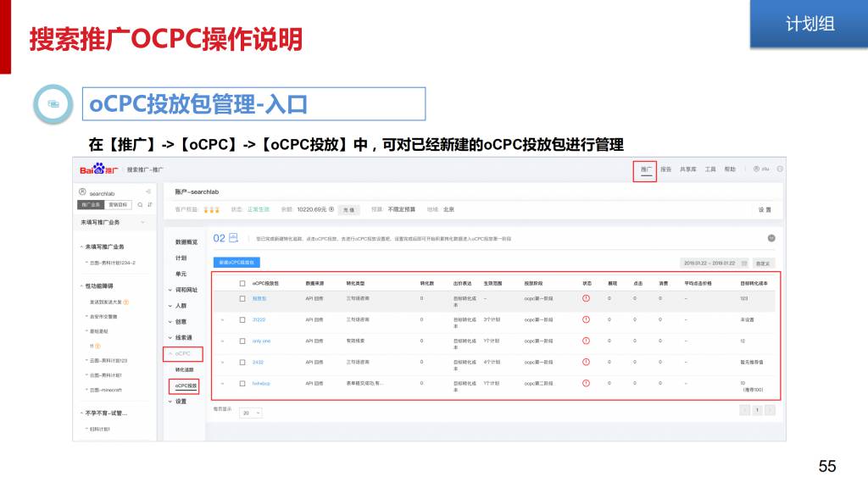Click the orange badge next to 11

[x=97, y=346]
